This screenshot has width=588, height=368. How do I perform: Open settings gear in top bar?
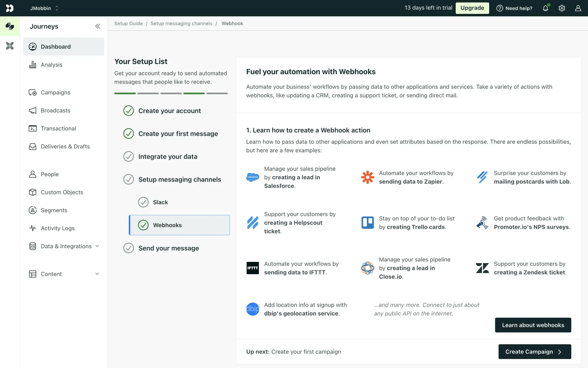(562, 8)
